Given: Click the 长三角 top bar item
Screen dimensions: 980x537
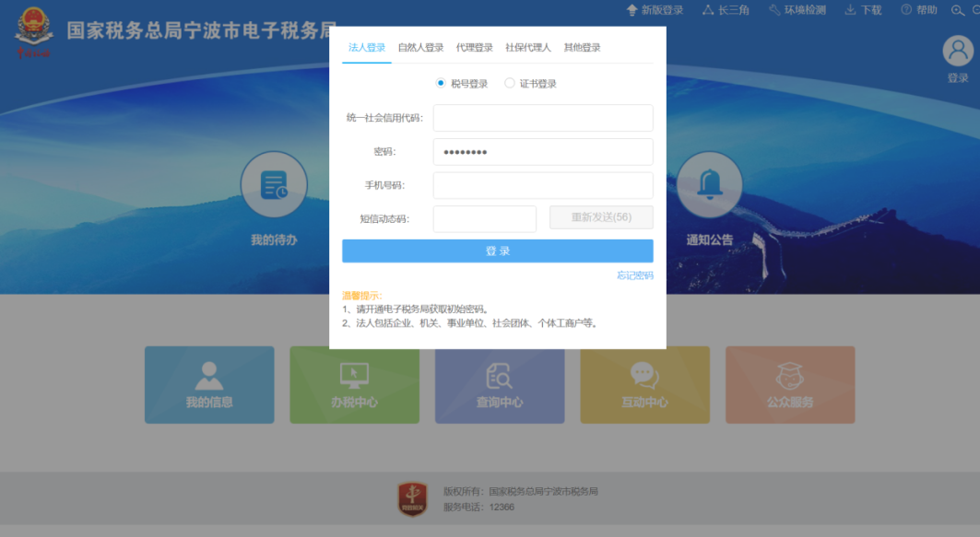Looking at the screenshot, I should (726, 10).
